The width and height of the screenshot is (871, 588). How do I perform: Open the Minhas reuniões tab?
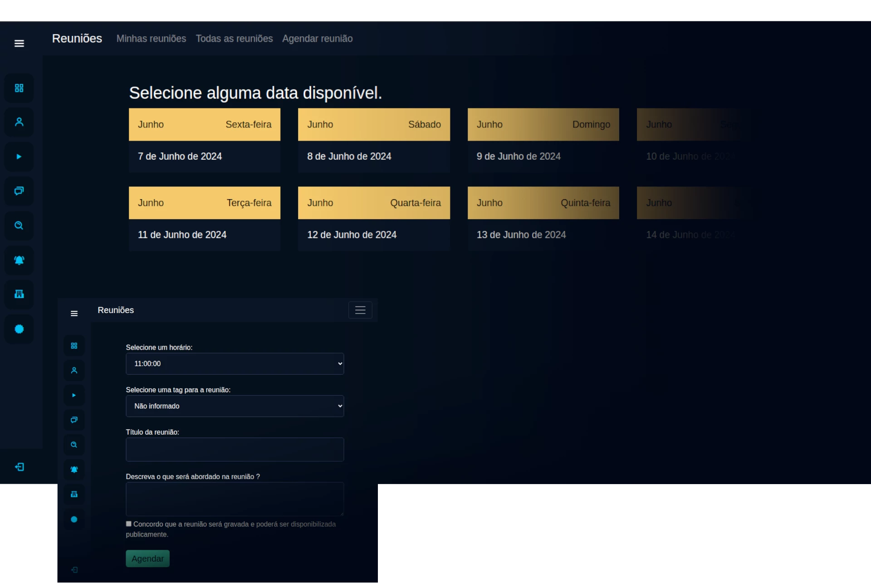pyautogui.click(x=151, y=39)
